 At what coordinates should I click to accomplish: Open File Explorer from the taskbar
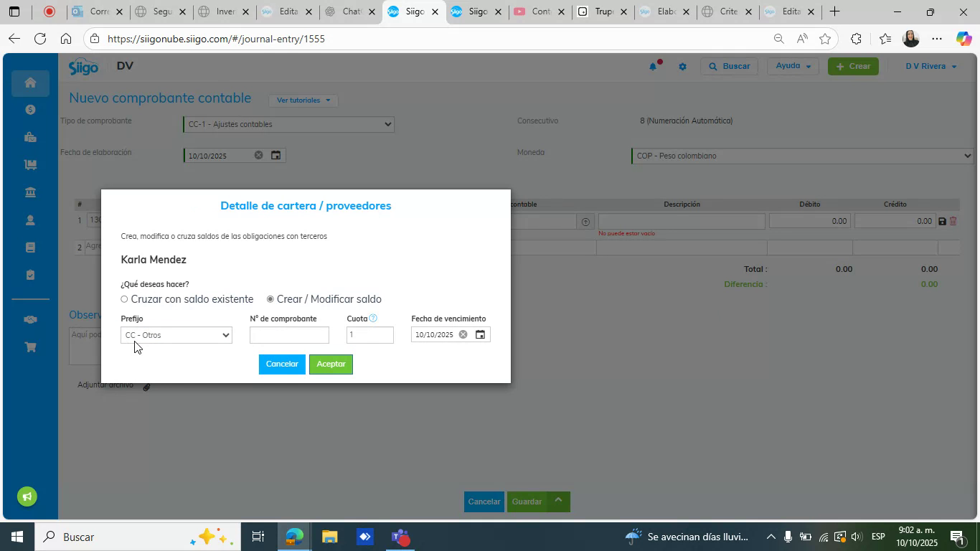point(329,537)
